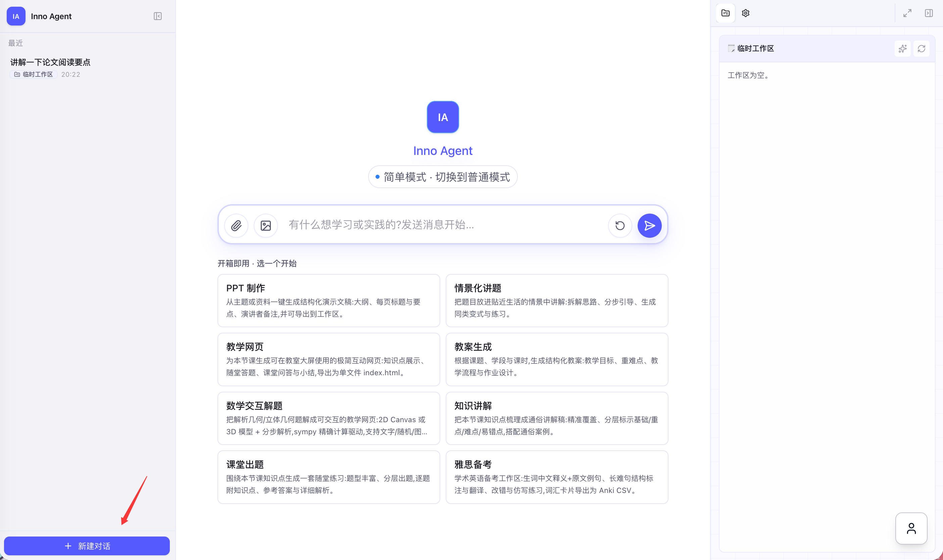Choose the 知识讲解 template card
The height and width of the screenshot is (560, 943).
pyautogui.click(x=557, y=418)
